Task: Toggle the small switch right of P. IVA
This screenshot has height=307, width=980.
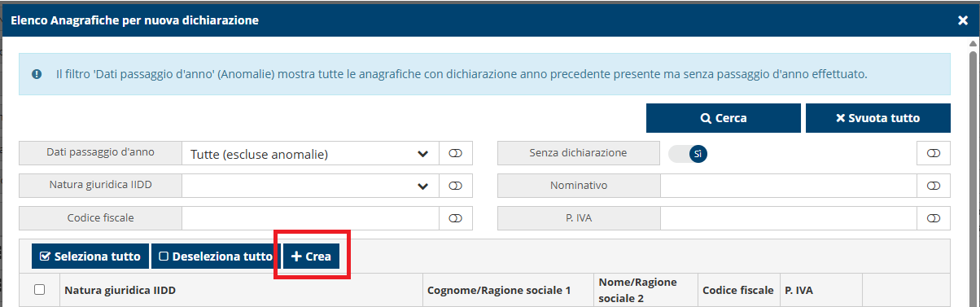Action: point(934,218)
